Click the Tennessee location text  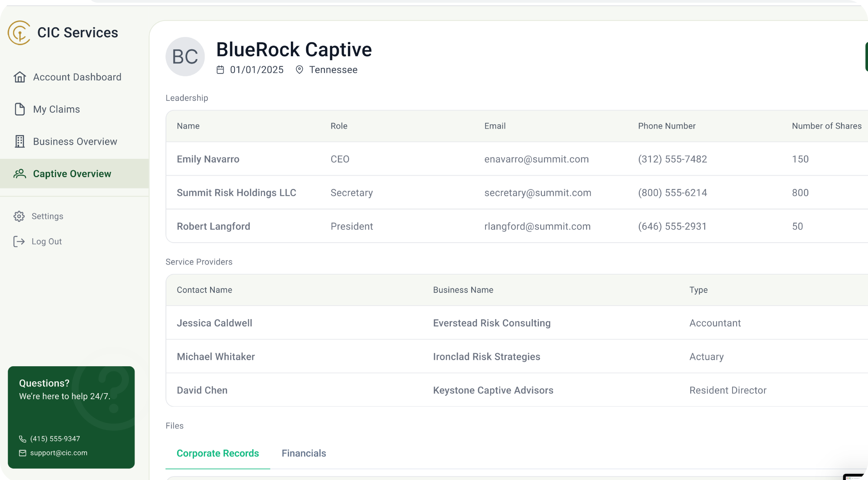point(333,70)
